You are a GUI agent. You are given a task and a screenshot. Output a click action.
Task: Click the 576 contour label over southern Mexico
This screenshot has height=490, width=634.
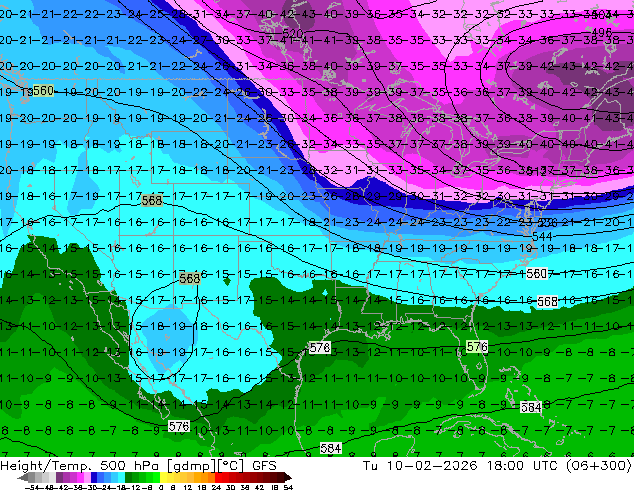(x=179, y=426)
